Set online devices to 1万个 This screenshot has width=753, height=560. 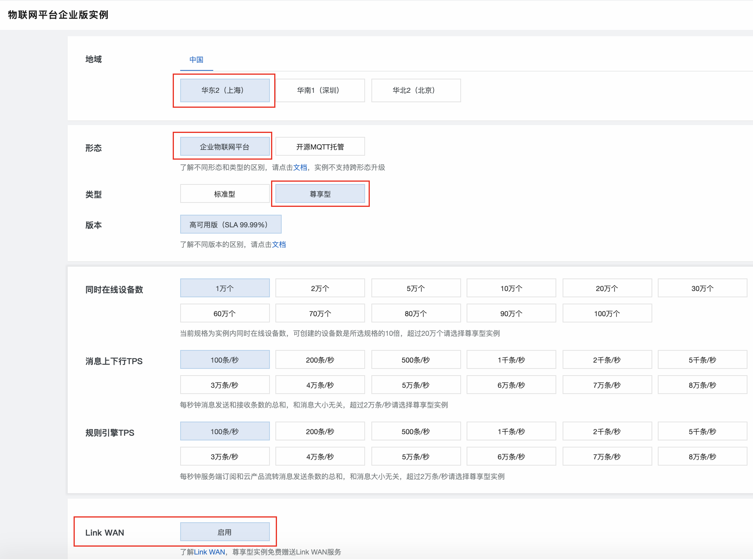[x=225, y=288]
